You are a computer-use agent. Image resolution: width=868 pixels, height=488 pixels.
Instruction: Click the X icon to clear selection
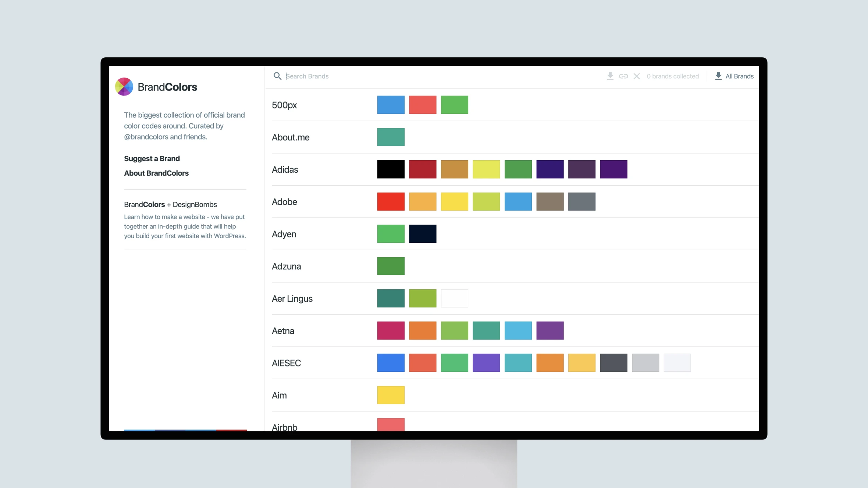[637, 76]
